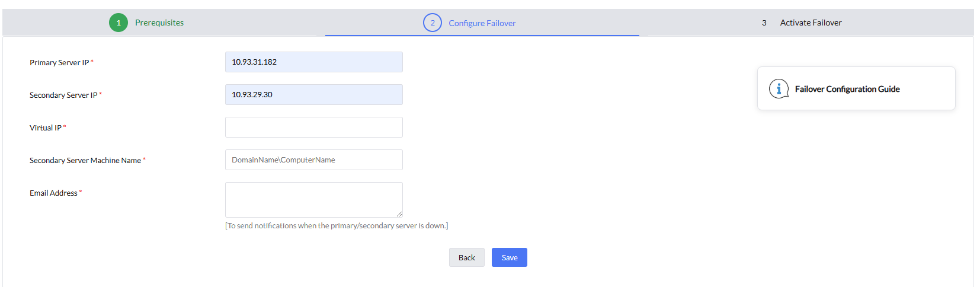This screenshot has width=980, height=287.
Task: Click the blue step 2 circle icon
Action: pos(433,23)
